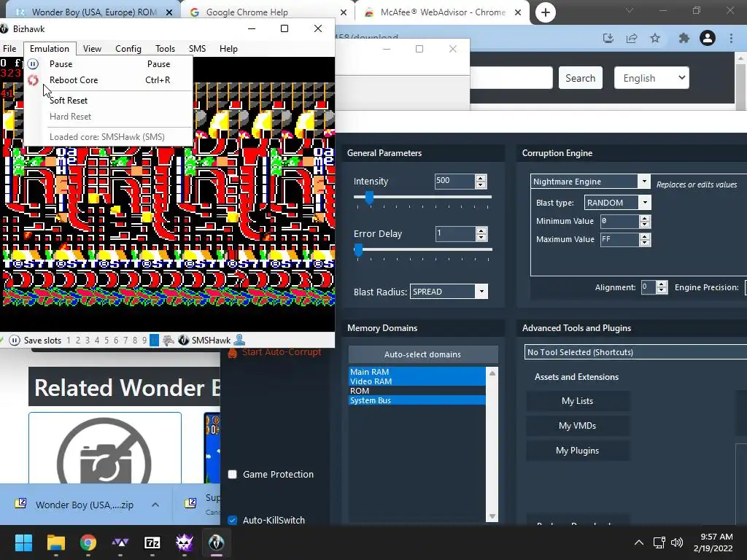
Task: Select Main RAM memory domain
Action: pos(417,371)
